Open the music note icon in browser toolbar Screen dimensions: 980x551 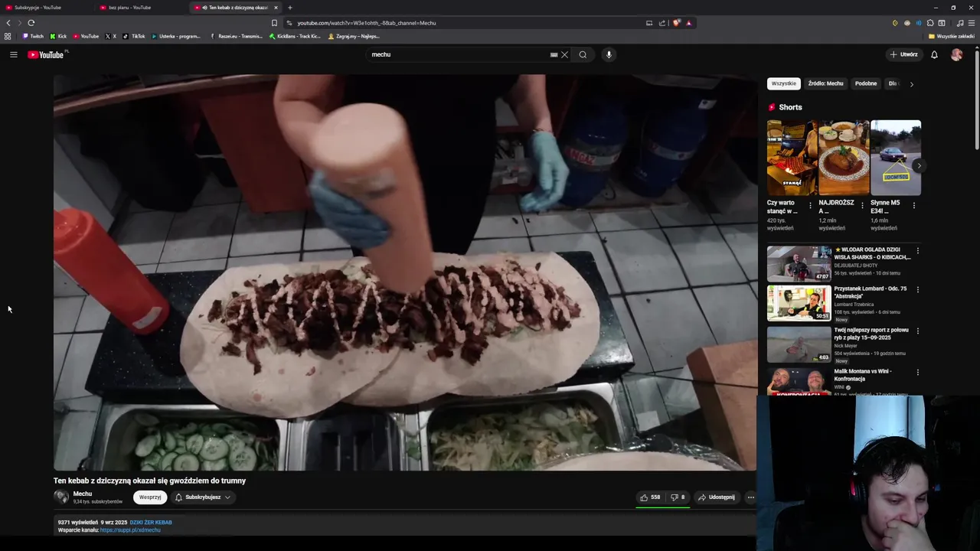click(x=960, y=23)
